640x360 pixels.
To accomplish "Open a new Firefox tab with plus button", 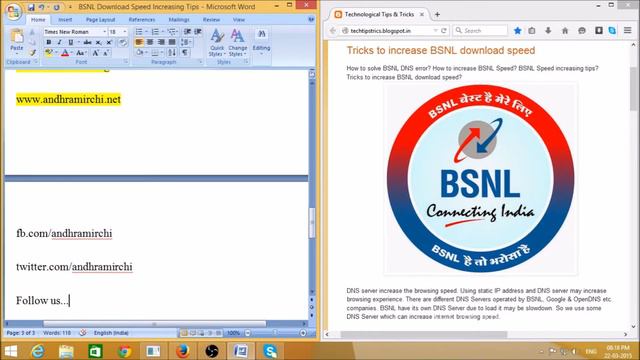I will pyautogui.click(x=437, y=15).
